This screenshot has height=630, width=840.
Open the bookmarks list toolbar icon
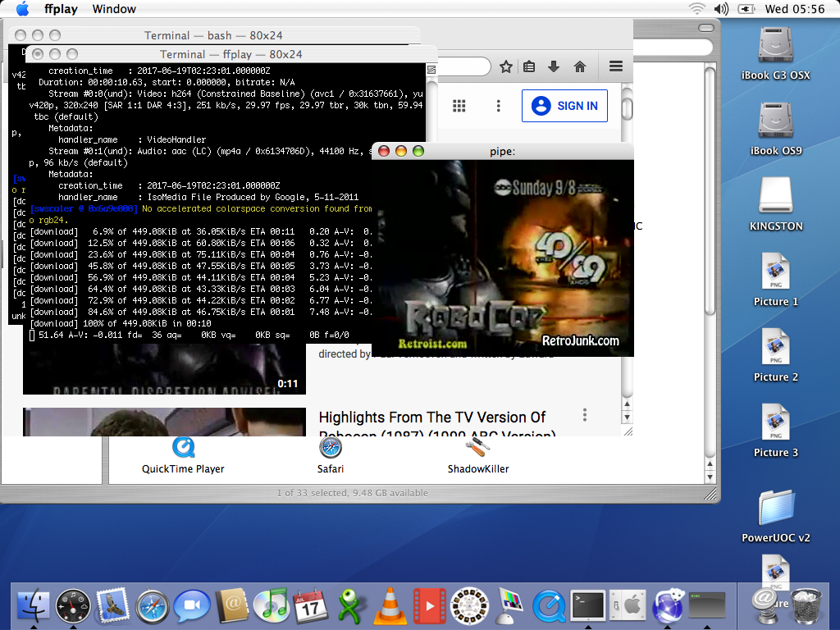click(x=529, y=66)
